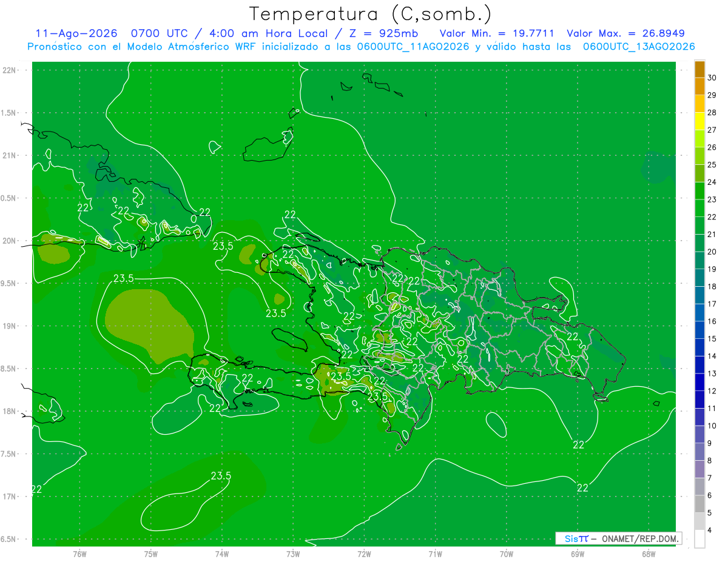Select the init time '0600UTC_11AGO2026'

pyautogui.click(x=413, y=47)
